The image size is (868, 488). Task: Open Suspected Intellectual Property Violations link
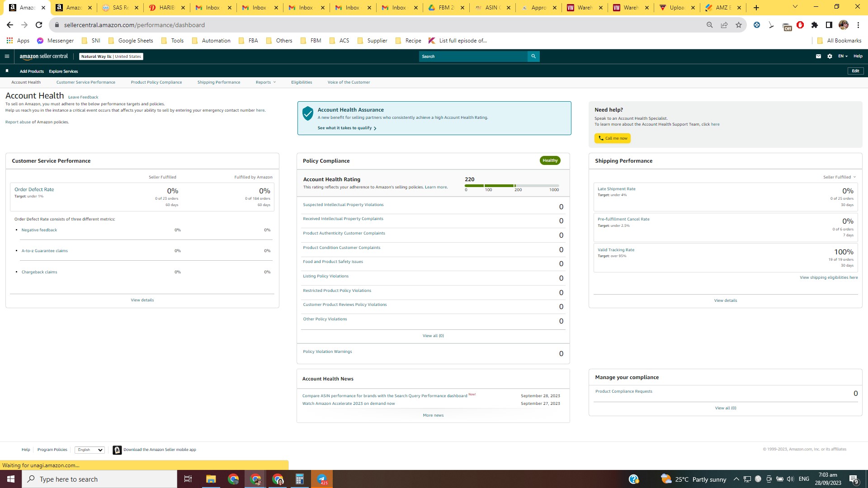pos(343,205)
